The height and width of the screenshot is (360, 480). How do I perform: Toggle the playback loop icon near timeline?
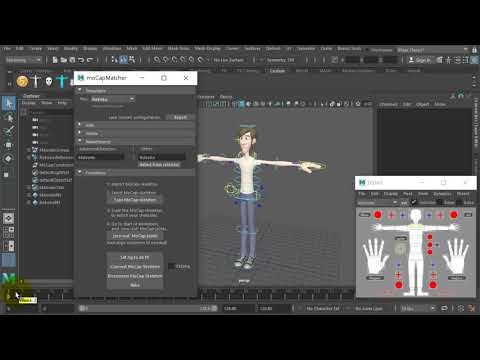tap(444, 308)
